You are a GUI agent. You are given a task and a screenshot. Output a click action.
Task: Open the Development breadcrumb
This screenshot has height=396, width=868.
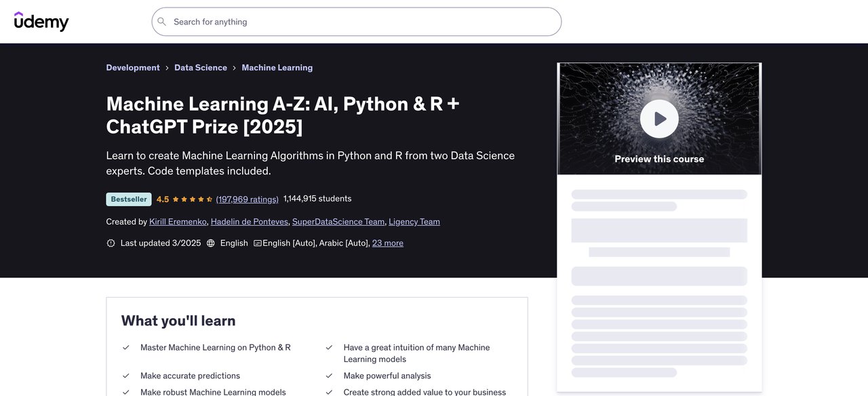[x=133, y=68]
